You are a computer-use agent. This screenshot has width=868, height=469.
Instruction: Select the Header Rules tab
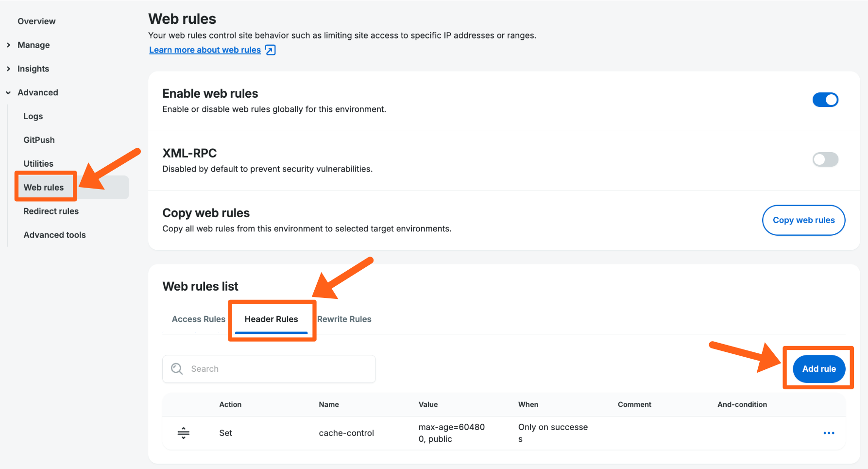[x=272, y=319]
